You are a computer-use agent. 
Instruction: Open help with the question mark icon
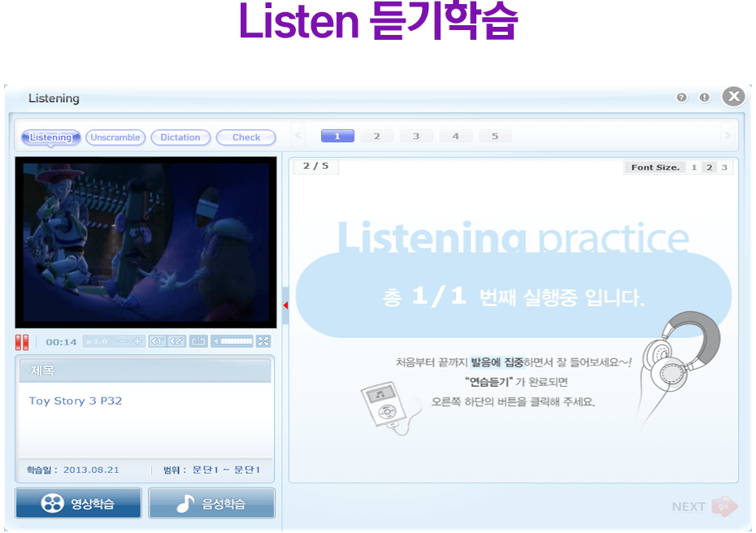682,97
